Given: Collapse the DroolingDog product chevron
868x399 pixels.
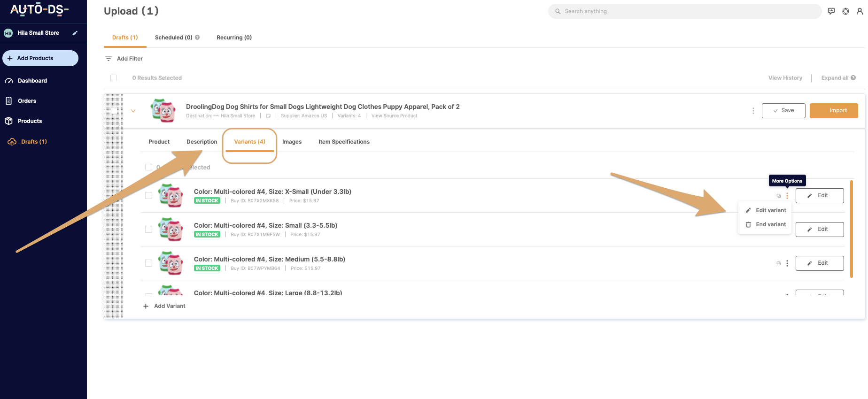Looking at the screenshot, I should pos(133,111).
